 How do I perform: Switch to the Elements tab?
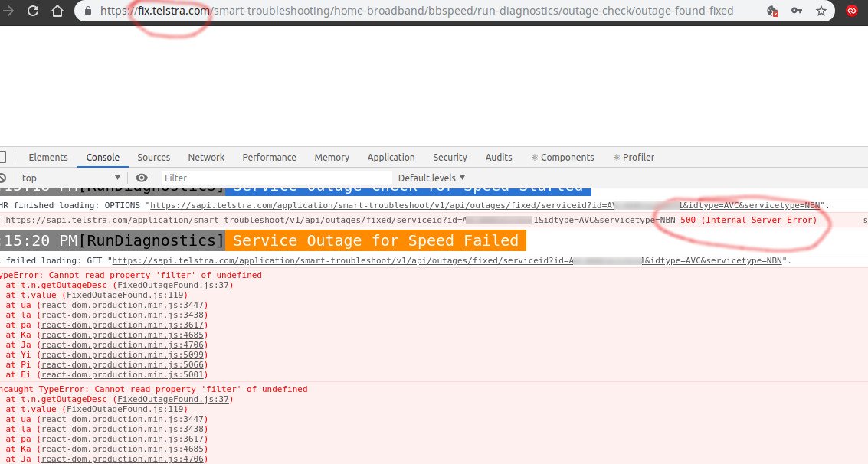click(48, 157)
